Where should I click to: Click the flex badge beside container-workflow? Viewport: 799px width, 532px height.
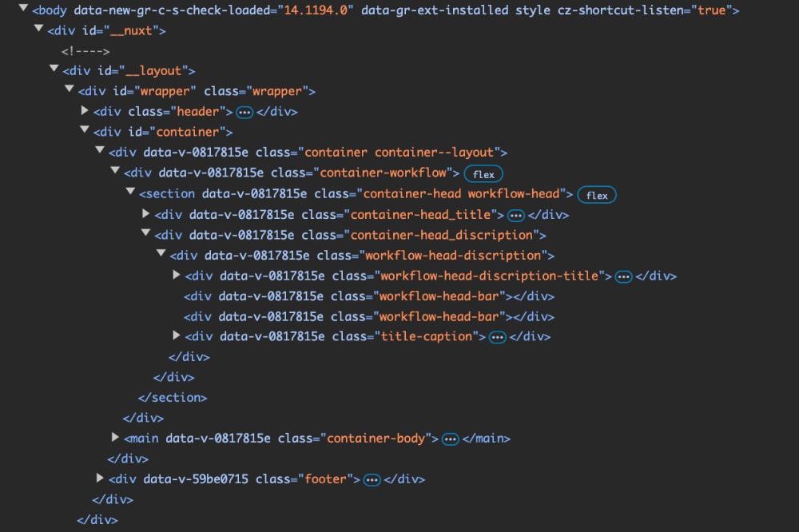click(x=483, y=173)
